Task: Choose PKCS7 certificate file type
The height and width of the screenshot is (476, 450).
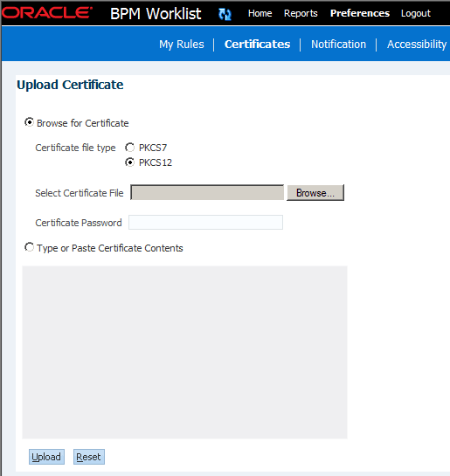Action: 129,148
